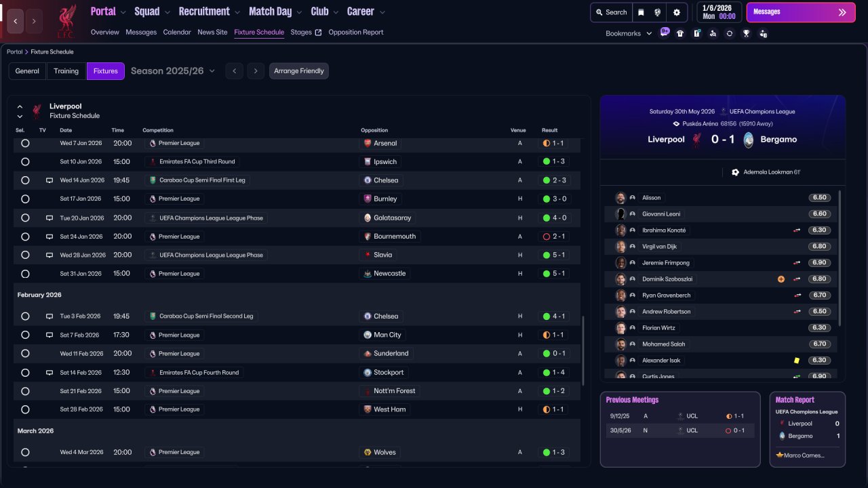The width and height of the screenshot is (868, 488).
Task: Select the Newcastle fixture radio button
Action: 25,274
